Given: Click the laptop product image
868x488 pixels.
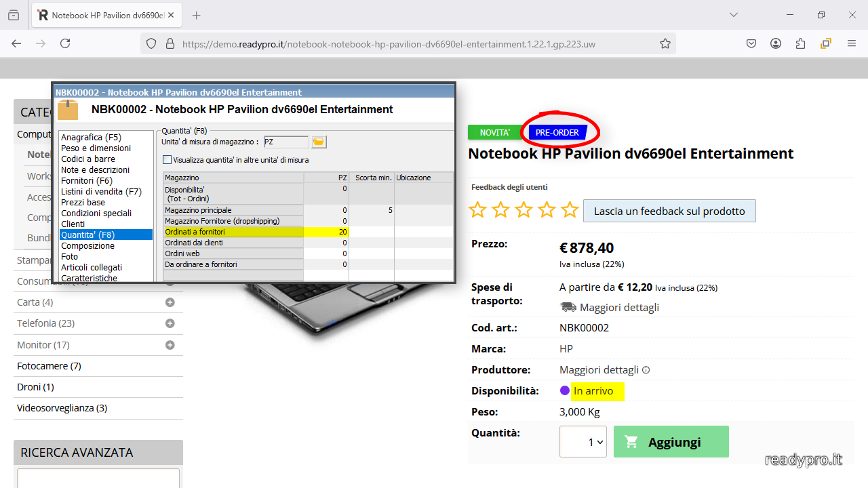Looking at the screenshot, I should click(x=339, y=308).
